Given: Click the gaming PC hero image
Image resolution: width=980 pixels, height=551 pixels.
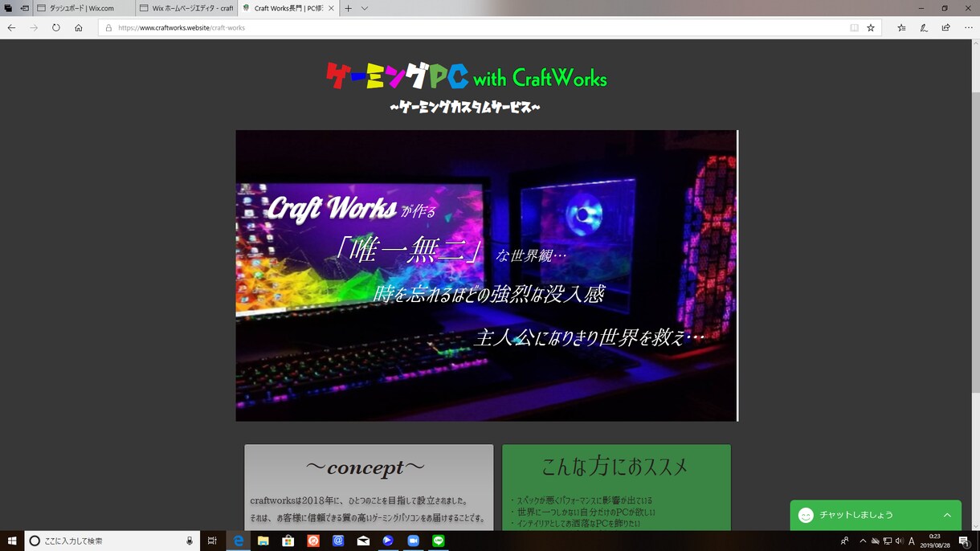Looking at the screenshot, I should (487, 275).
